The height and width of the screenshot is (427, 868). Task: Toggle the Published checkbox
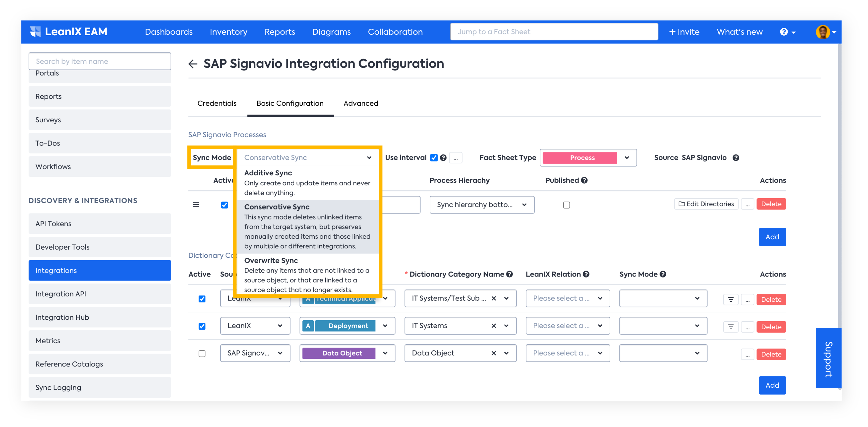566,205
